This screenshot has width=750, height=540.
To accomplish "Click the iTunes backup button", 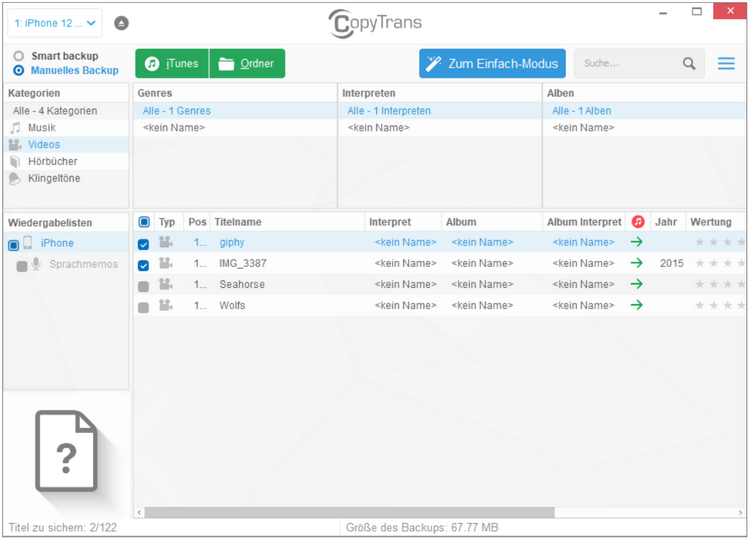I will tap(172, 63).
